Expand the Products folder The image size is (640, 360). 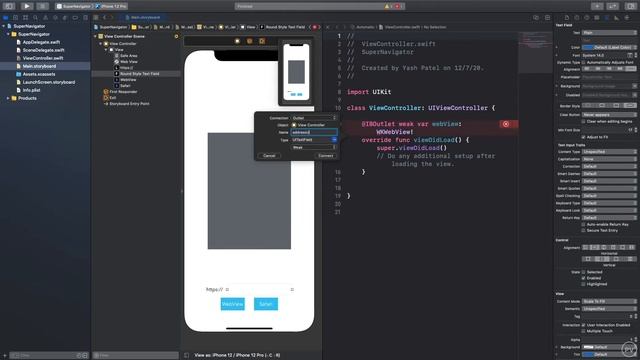click(x=8, y=98)
